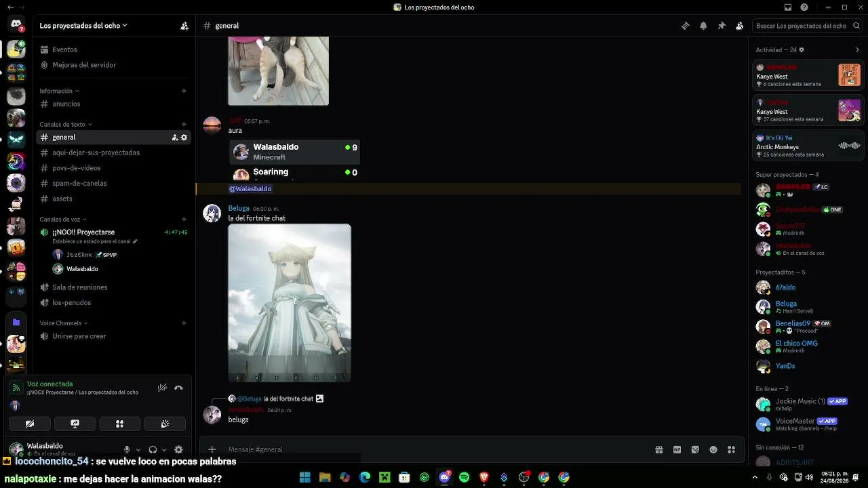Go to povs-de-videos channel

[113, 168]
